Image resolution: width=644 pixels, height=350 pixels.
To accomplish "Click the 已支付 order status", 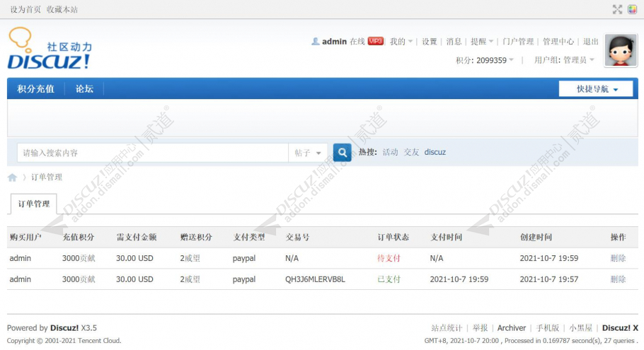I will (389, 279).
